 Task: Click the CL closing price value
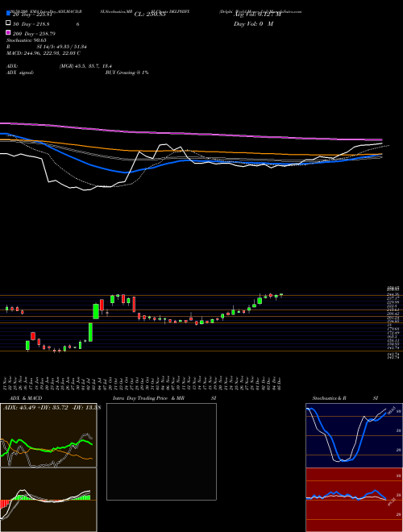pyautogui.click(x=150, y=15)
